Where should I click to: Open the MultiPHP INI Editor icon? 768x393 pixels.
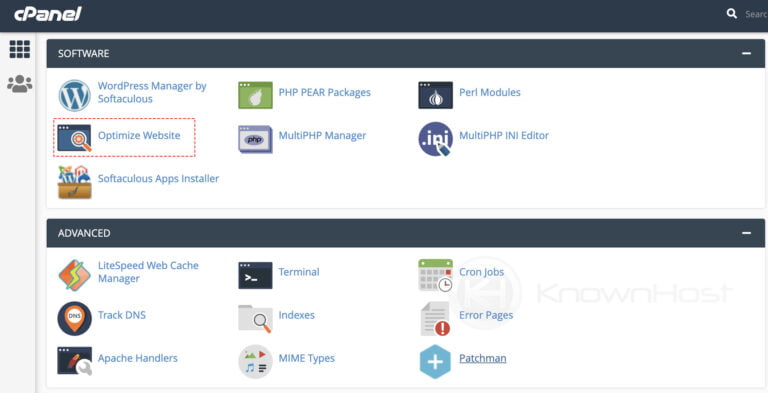tap(435, 139)
